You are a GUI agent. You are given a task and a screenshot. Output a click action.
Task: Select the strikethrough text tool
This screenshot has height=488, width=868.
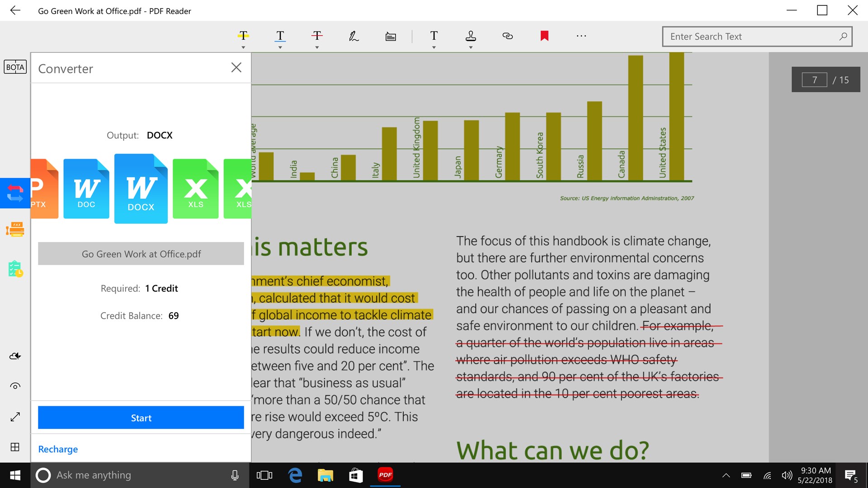coord(317,36)
